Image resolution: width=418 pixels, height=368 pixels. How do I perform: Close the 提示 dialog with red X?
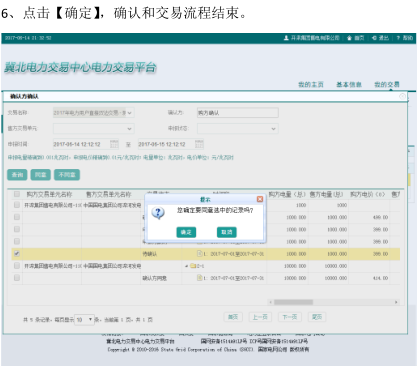[x=260, y=199]
